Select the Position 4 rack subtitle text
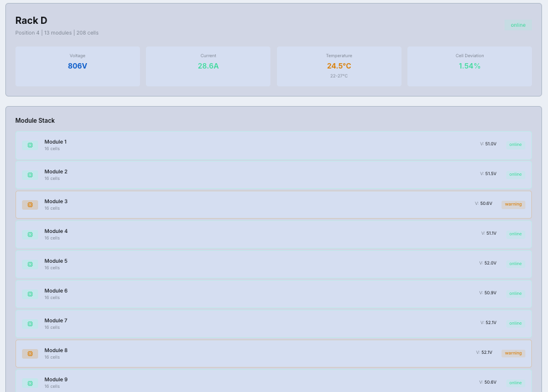The image size is (548, 392). click(x=57, y=33)
